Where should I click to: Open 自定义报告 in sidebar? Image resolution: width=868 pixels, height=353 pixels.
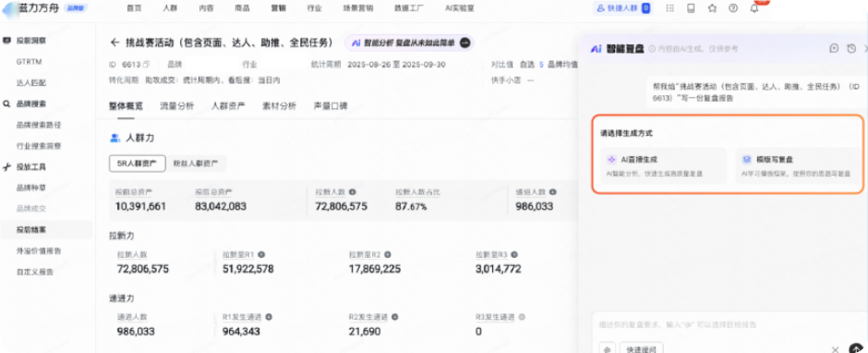(35, 272)
